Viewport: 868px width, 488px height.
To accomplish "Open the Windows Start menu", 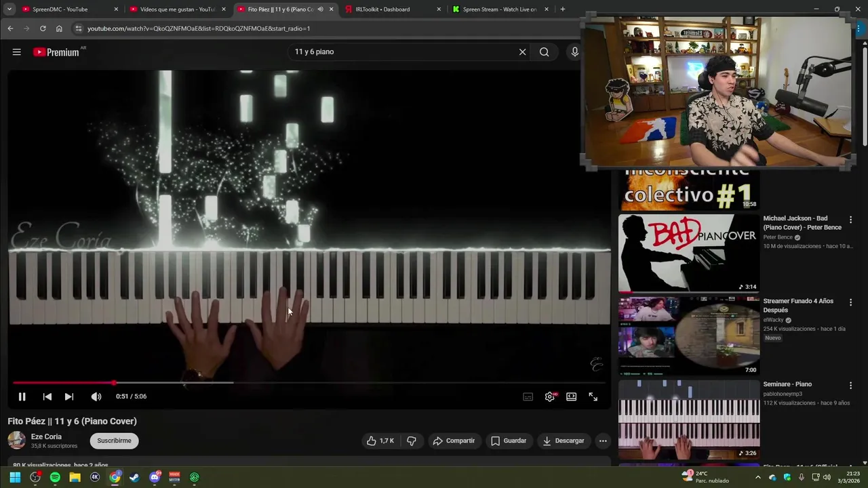I will 15,477.
